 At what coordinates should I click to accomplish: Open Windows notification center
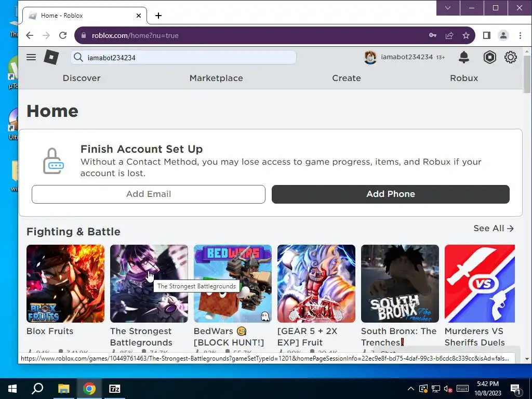[516, 389]
